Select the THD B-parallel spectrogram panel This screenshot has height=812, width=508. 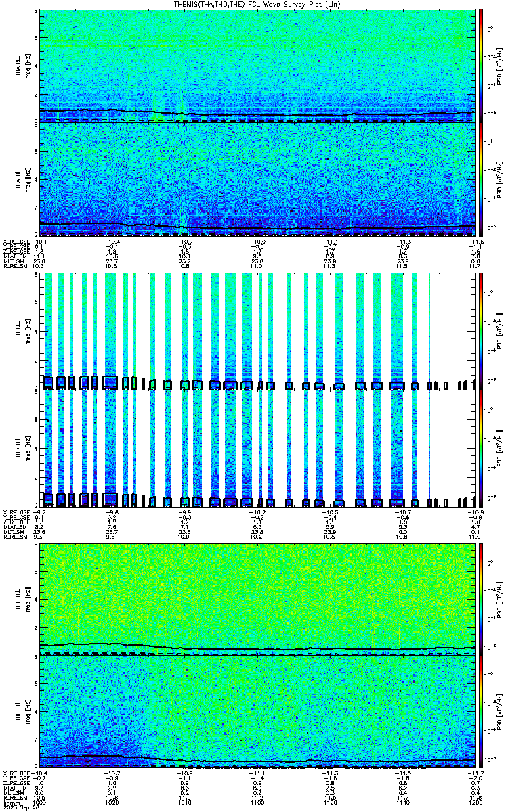(x=258, y=449)
